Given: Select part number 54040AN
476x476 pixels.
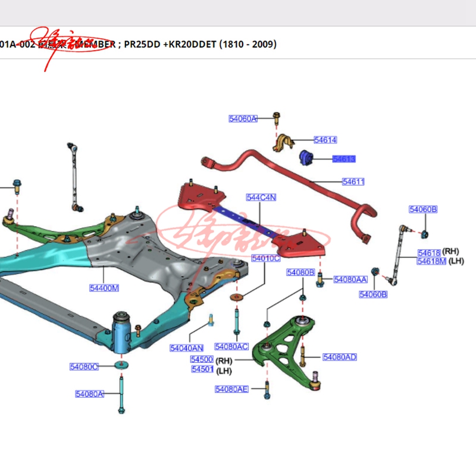Looking at the screenshot, I should [186, 348].
